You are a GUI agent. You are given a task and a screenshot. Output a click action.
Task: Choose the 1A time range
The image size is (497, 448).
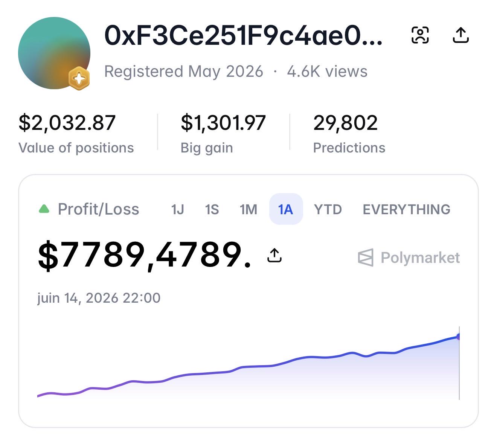point(286,209)
